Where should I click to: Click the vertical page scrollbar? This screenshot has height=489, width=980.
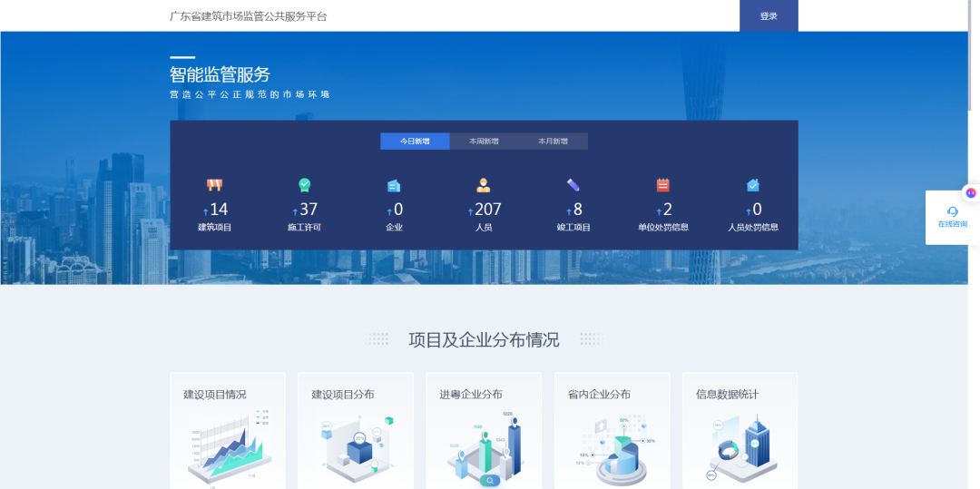[971, 56]
